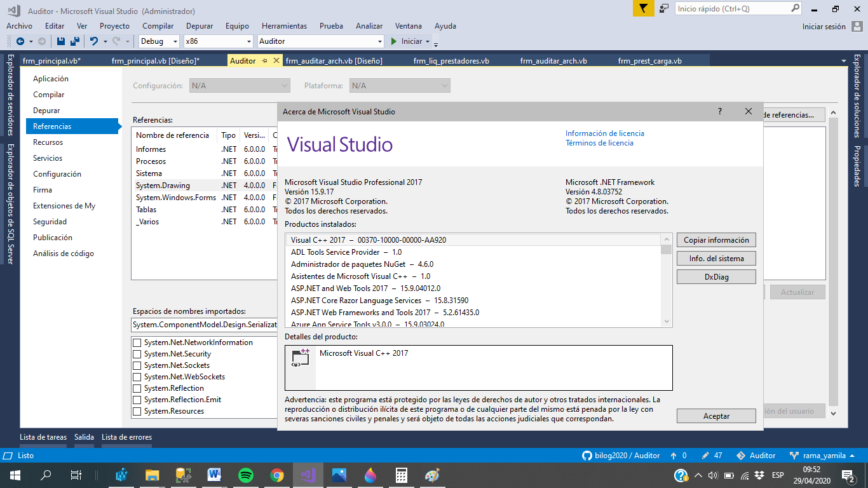
Task: Select Recursos in project properties sidebar
Action: [48, 142]
